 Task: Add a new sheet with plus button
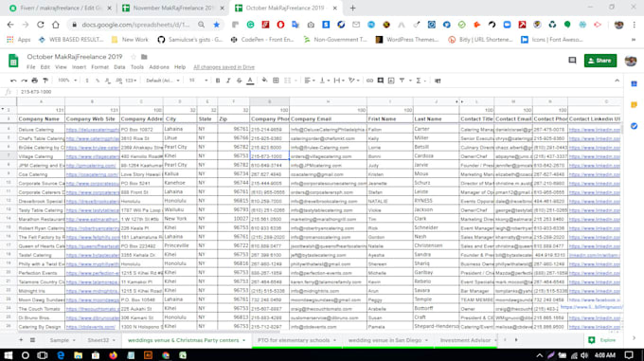coord(21,340)
